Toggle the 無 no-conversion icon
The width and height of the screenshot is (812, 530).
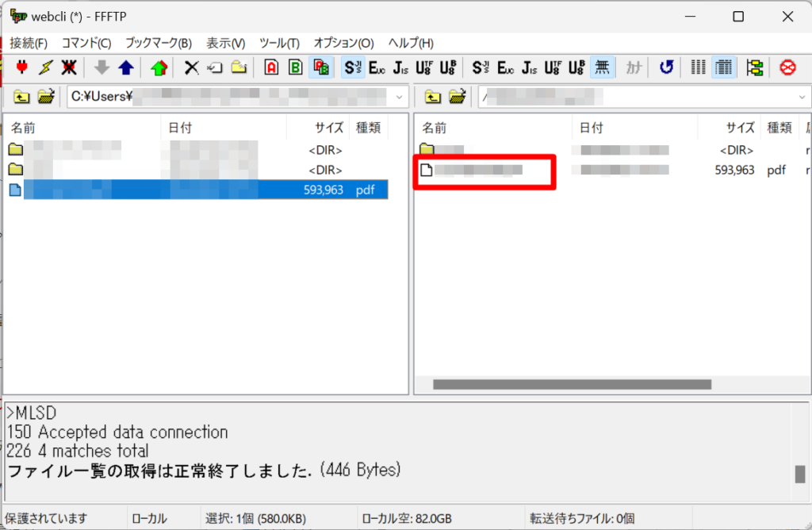tap(603, 67)
